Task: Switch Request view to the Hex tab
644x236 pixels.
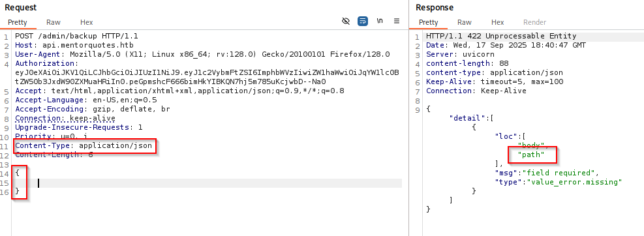Action: [87, 22]
